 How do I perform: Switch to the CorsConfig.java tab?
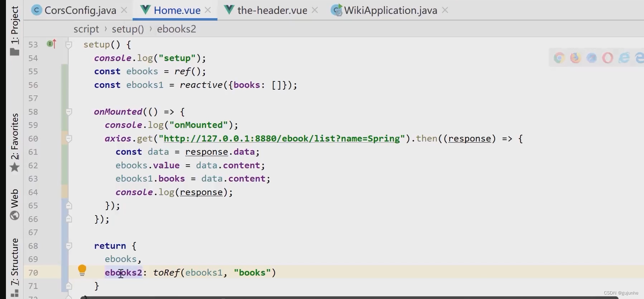[x=80, y=10]
